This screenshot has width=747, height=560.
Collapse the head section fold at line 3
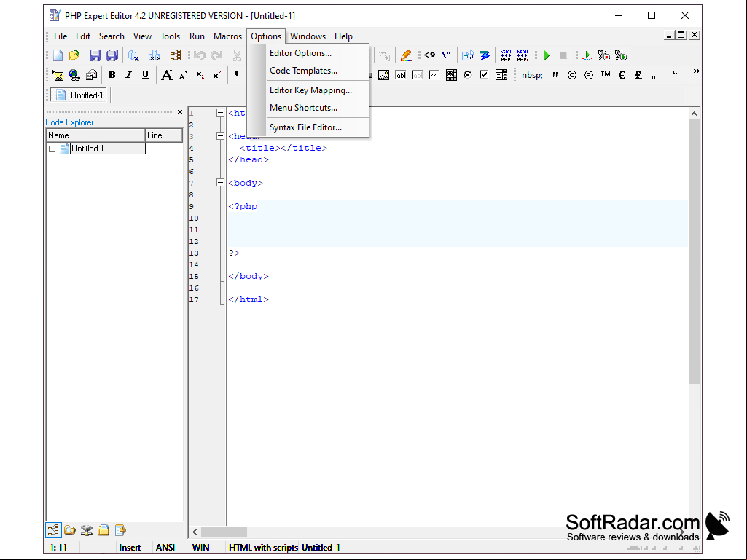(x=220, y=136)
